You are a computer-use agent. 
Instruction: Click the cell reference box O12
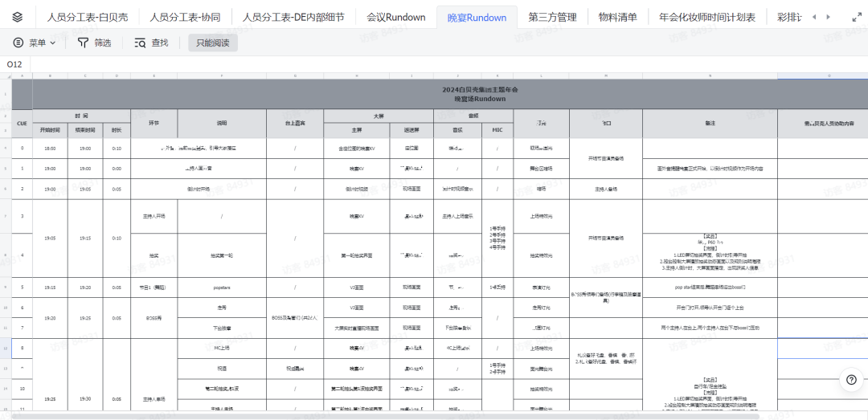15,64
